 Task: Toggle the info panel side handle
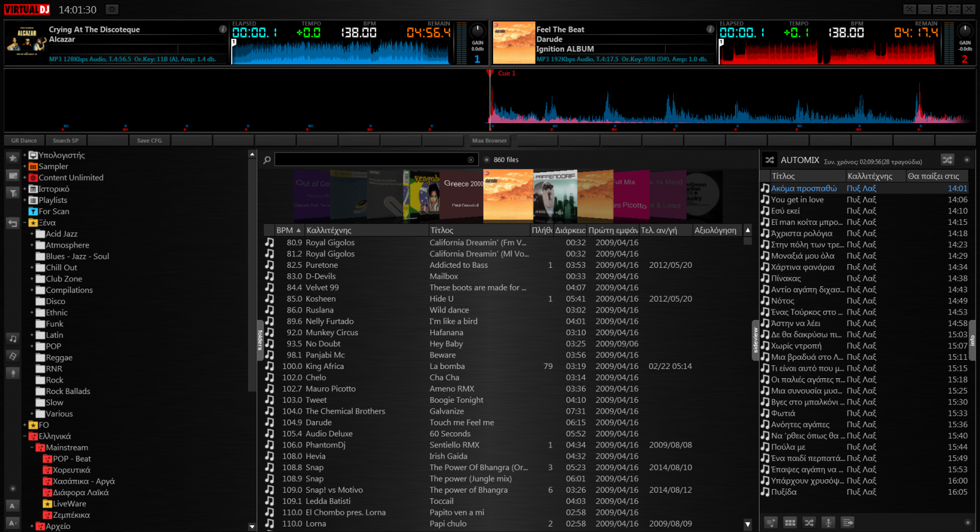pos(972,339)
